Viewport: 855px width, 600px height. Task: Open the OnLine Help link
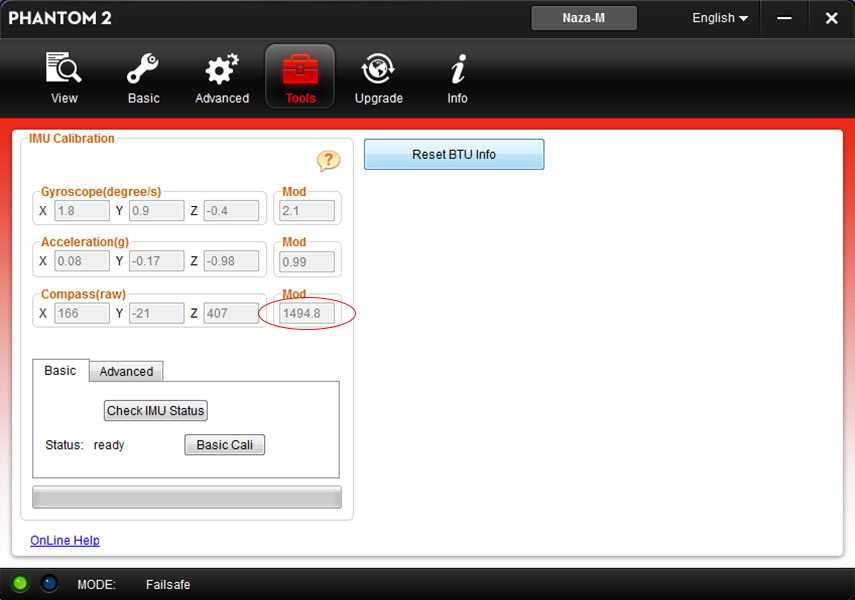pos(65,540)
